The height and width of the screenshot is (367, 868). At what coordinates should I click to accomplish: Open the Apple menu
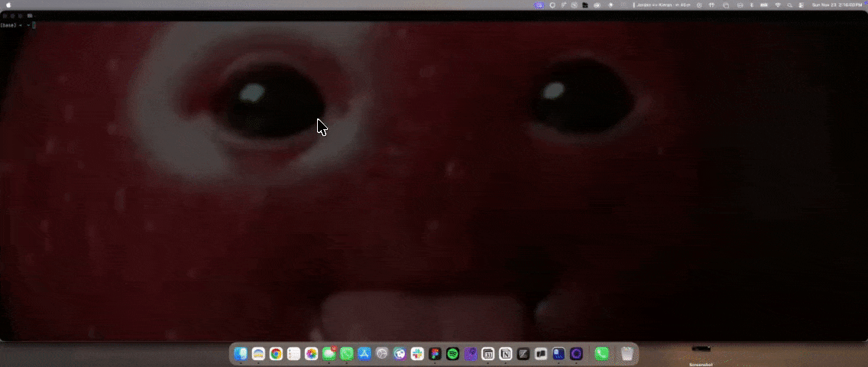point(8,5)
